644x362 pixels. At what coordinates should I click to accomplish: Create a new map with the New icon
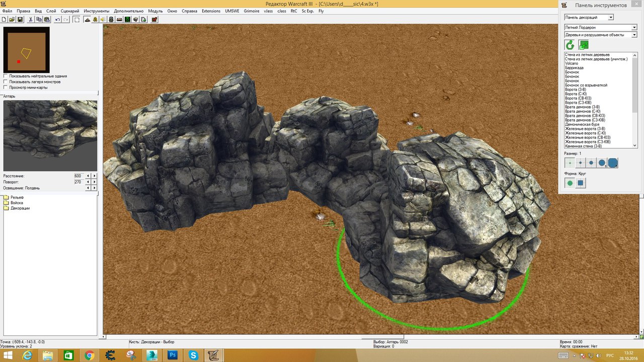point(4,20)
